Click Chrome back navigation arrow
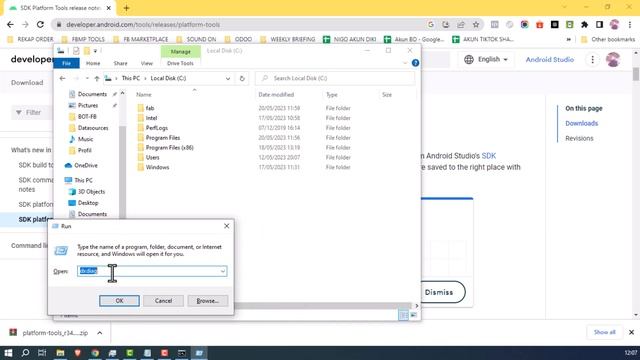 click(10, 24)
